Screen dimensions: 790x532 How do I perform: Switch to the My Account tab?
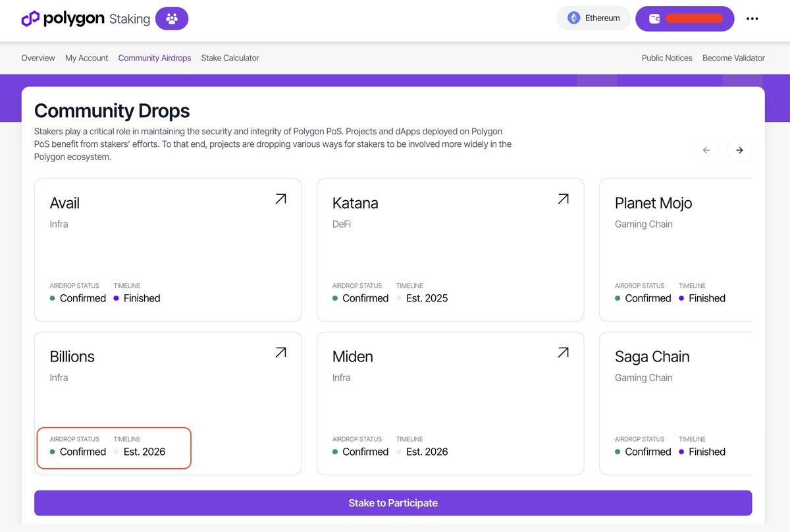click(x=86, y=58)
